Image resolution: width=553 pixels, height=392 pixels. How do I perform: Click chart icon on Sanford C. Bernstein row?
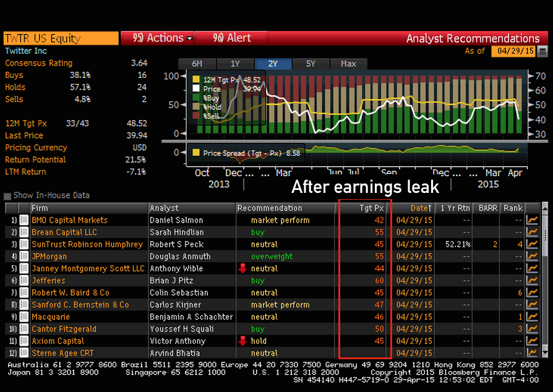[532, 305]
